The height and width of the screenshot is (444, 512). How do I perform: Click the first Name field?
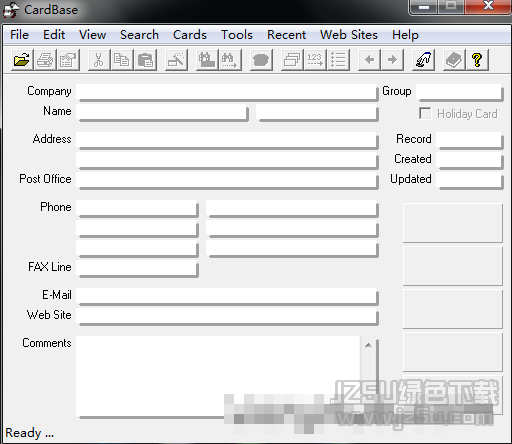[x=162, y=113]
